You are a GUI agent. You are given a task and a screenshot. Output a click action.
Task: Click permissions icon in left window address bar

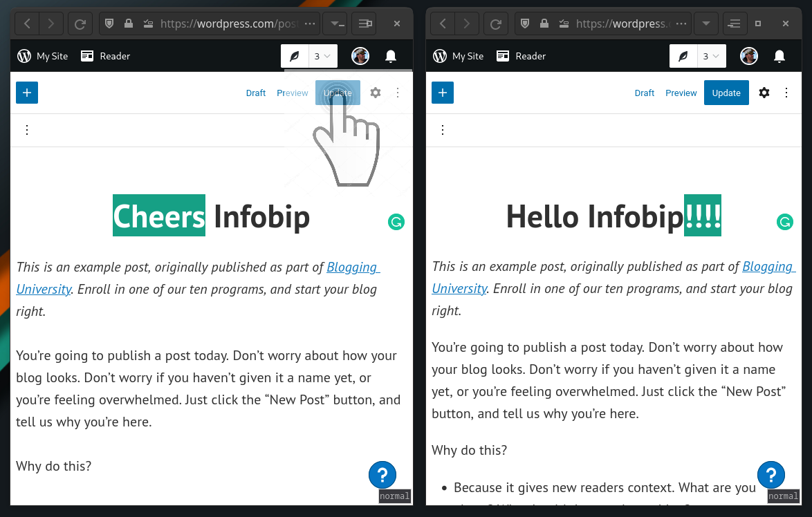148,23
